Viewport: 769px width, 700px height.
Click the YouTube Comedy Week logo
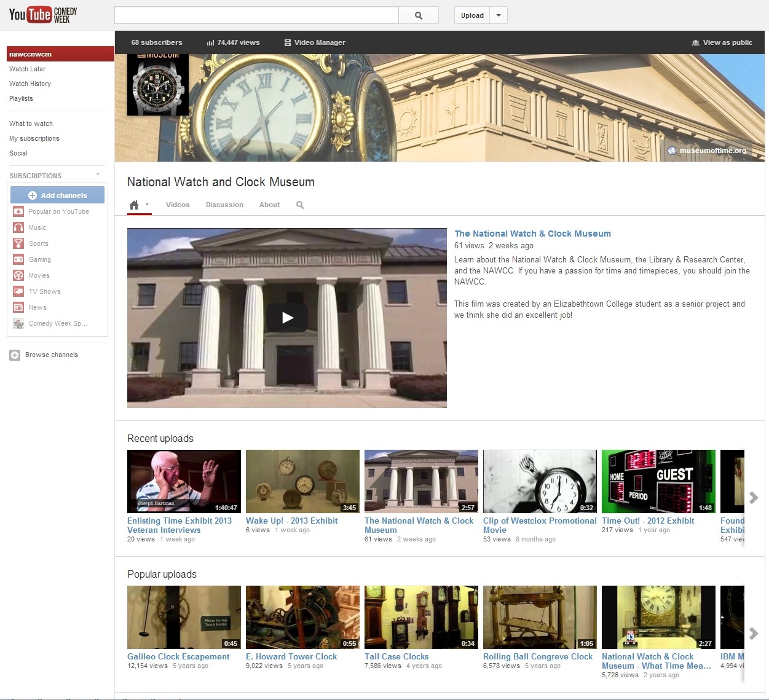pyautogui.click(x=43, y=15)
